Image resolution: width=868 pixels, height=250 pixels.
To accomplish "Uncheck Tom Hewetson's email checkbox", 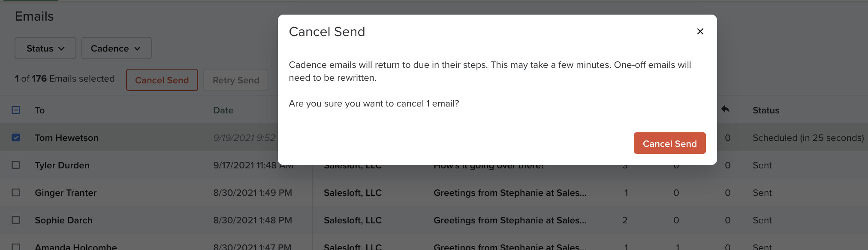I will pos(16,137).
